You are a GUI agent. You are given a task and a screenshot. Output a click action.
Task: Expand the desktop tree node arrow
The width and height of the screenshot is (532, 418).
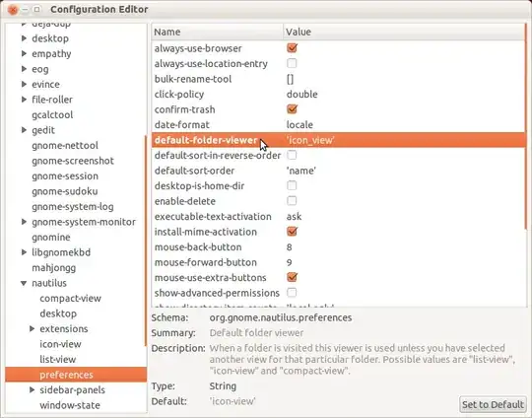coord(24,38)
